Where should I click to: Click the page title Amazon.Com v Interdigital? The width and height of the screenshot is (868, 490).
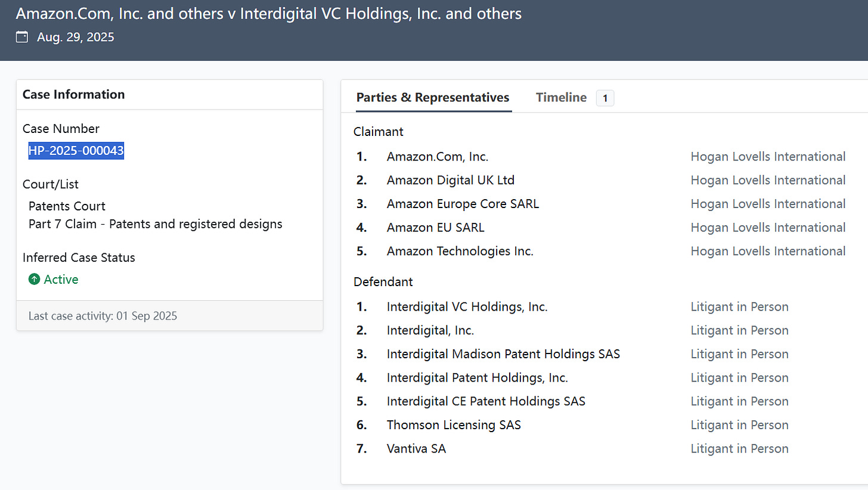268,14
